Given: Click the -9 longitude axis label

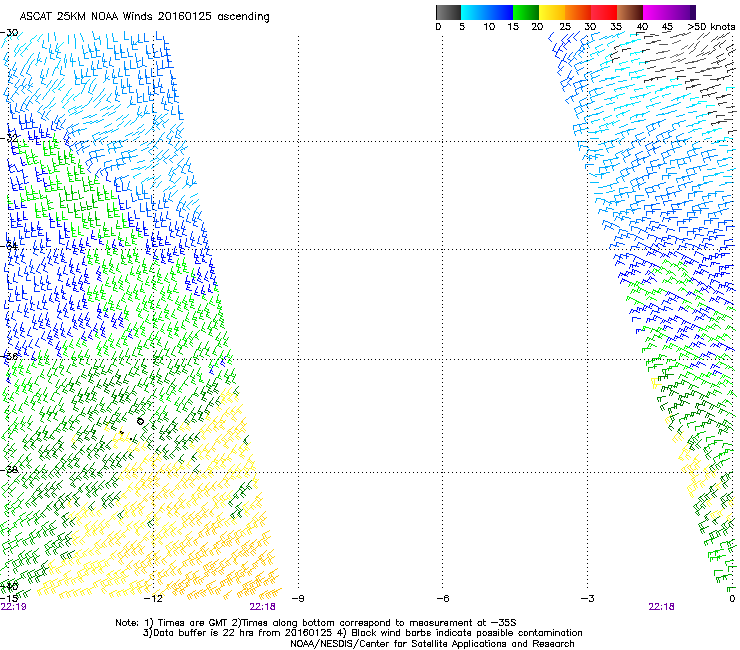Looking at the screenshot, I should [x=298, y=599].
